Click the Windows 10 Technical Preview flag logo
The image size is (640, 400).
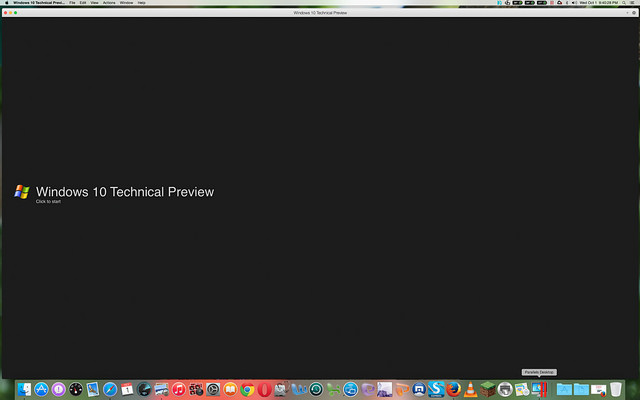click(22, 191)
